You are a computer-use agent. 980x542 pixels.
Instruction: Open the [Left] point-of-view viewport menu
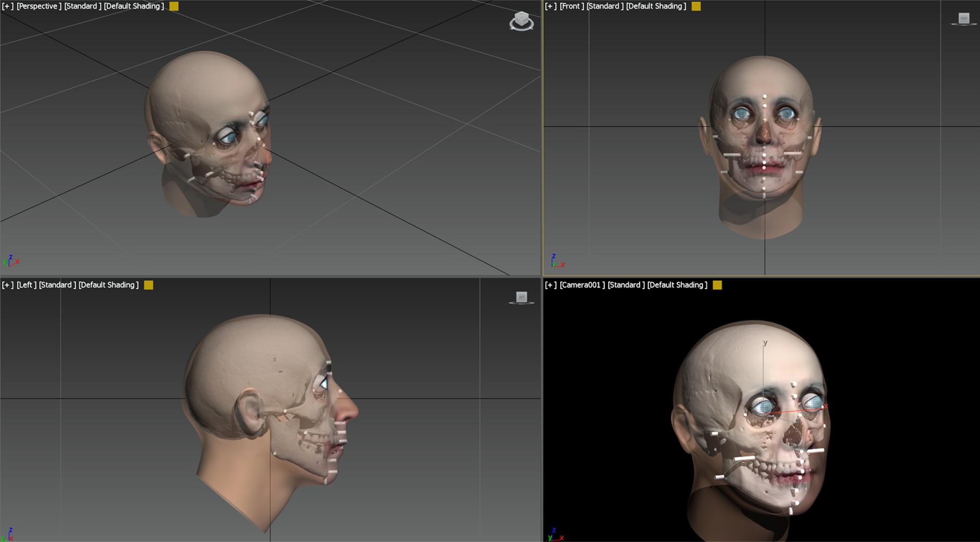pyautogui.click(x=26, y=285)
